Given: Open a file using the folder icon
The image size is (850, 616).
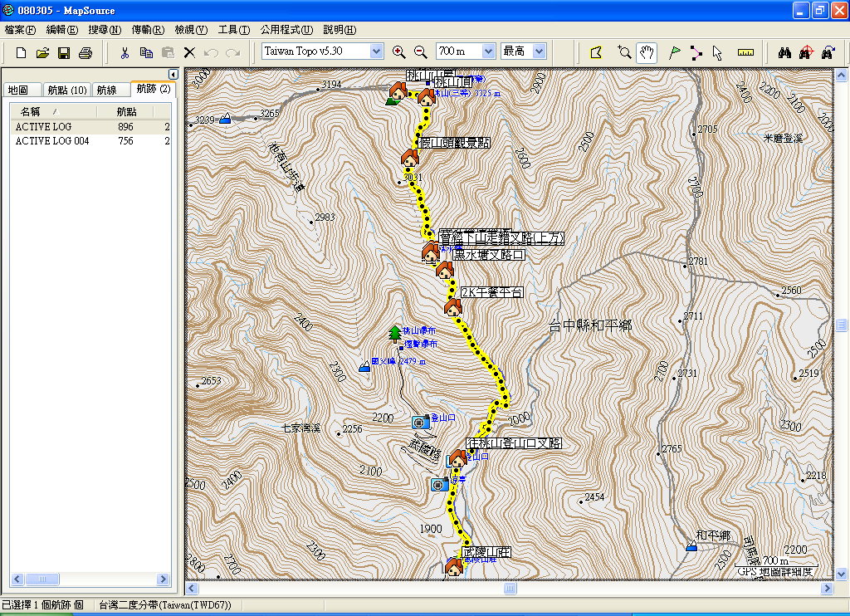Looking at the screenshot, I should tap(42, 52).
